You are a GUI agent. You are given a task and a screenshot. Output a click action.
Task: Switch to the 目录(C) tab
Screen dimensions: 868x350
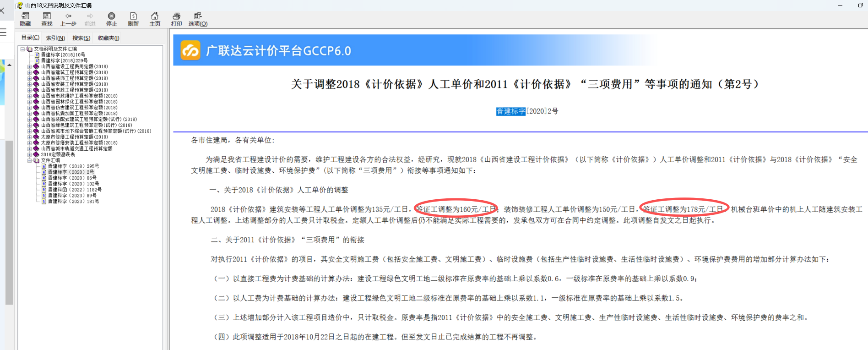click(x=30, y=38)
